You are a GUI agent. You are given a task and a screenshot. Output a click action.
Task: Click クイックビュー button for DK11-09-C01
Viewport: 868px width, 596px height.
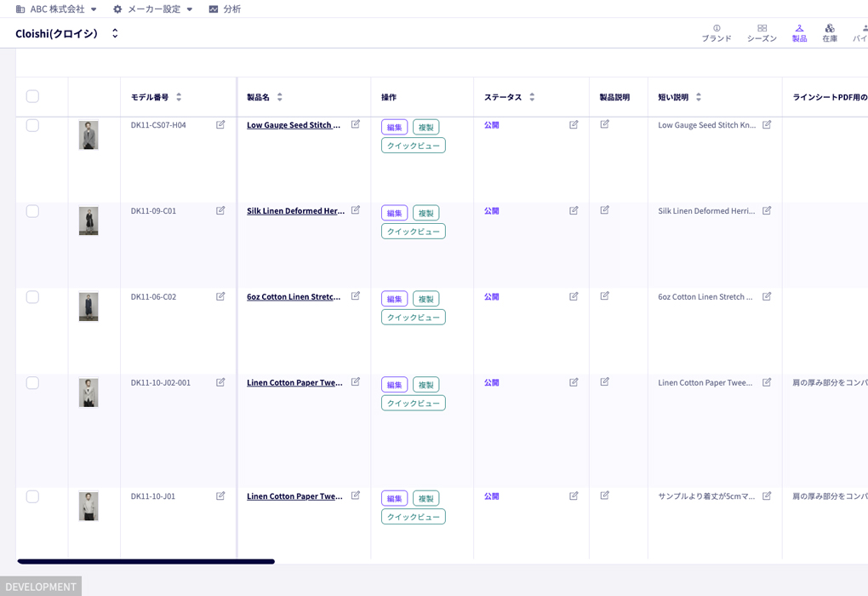(x=413, y=232)
